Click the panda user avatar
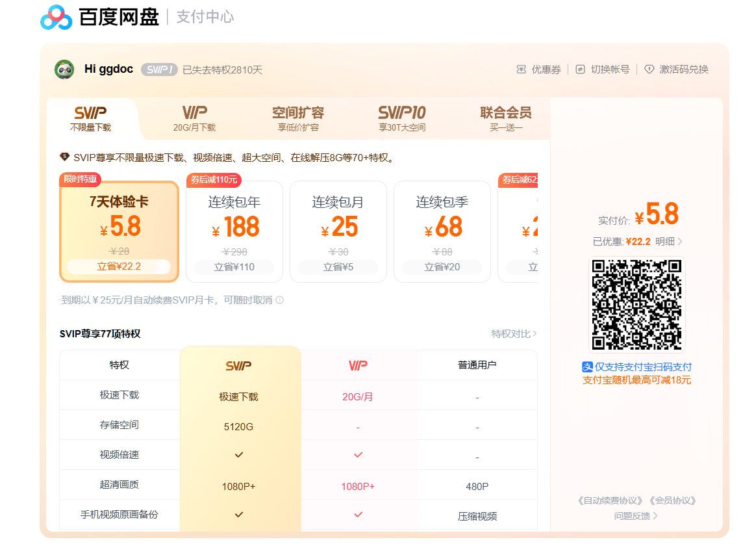The width and height of the screenshot is (756, 555). pos(64,70)
